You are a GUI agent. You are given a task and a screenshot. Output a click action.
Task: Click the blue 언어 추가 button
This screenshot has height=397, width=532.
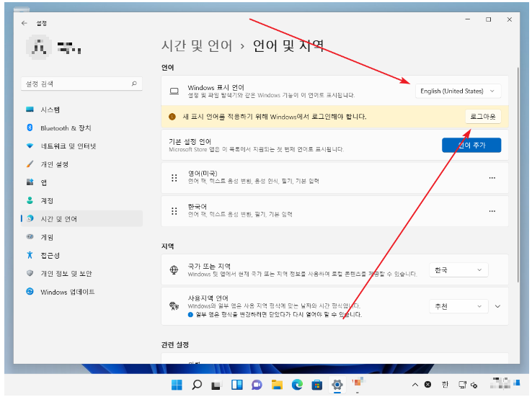[x=471, y=145]
